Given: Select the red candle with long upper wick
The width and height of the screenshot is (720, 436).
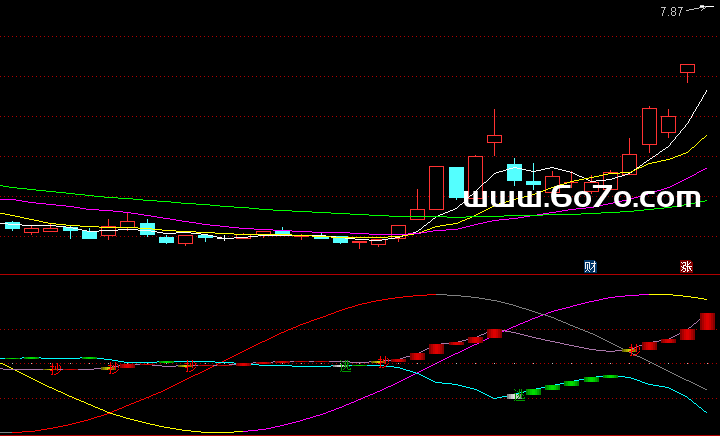Looking at the screenshot, I should point(494,138).
